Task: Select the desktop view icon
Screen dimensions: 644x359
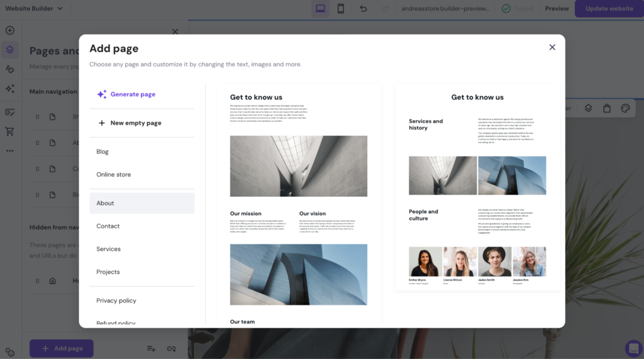Action: coord(320,9)
